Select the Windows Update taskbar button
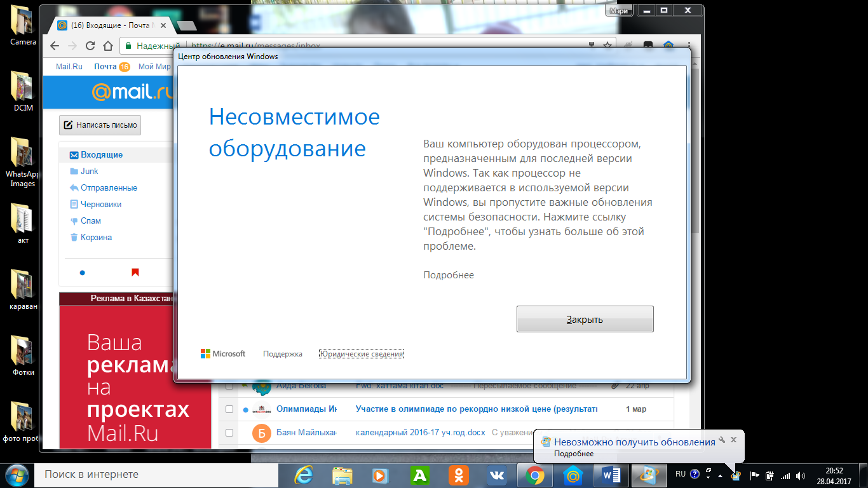Viewport: 868px width, 488px height. pyautogui.click(x=649, y=475)
